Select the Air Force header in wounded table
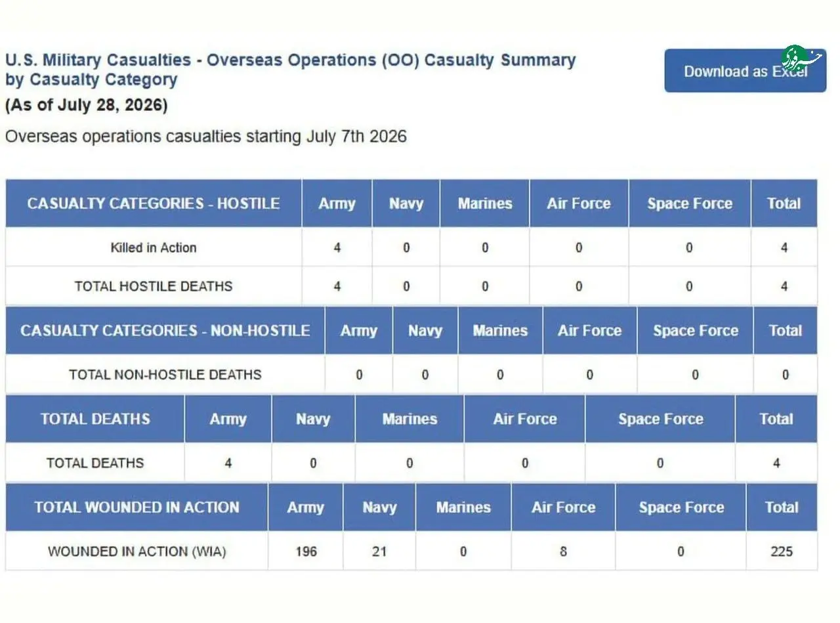The image size is (840, 623). coord(563,507)
